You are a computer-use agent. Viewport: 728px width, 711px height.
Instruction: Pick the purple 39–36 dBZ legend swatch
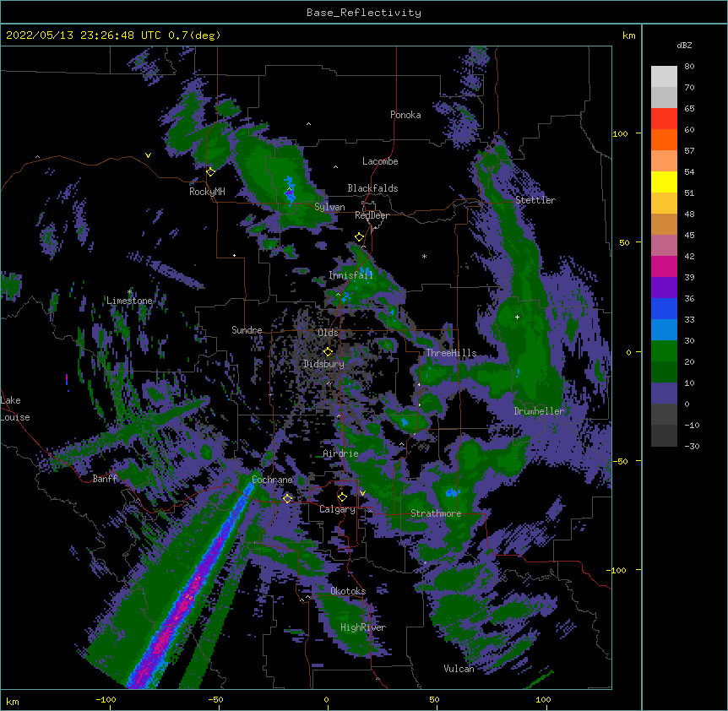pyautogui.click(x=664, y=288)
